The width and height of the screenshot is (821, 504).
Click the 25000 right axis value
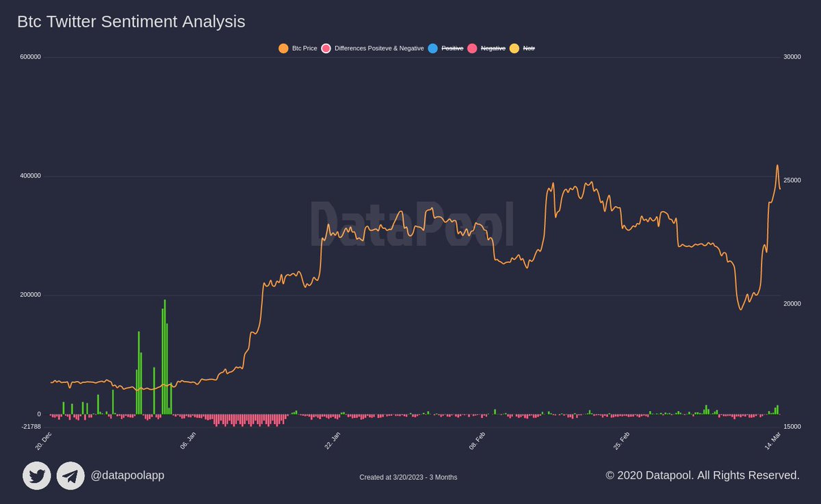(792, 180)
